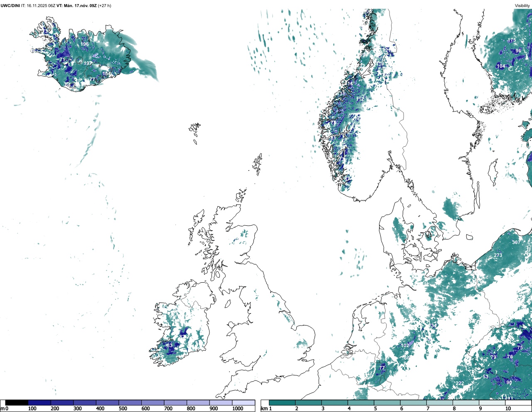The width and height of the screenshot is (532, 412).
Task: Click the '104' value over Finland
Action: coord(501,66)
